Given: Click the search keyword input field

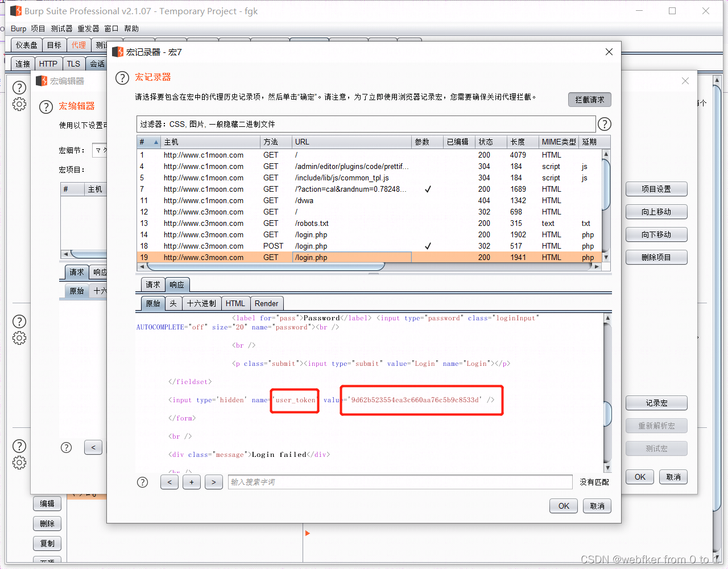Looking at the screenshot, I should [400, 482].
